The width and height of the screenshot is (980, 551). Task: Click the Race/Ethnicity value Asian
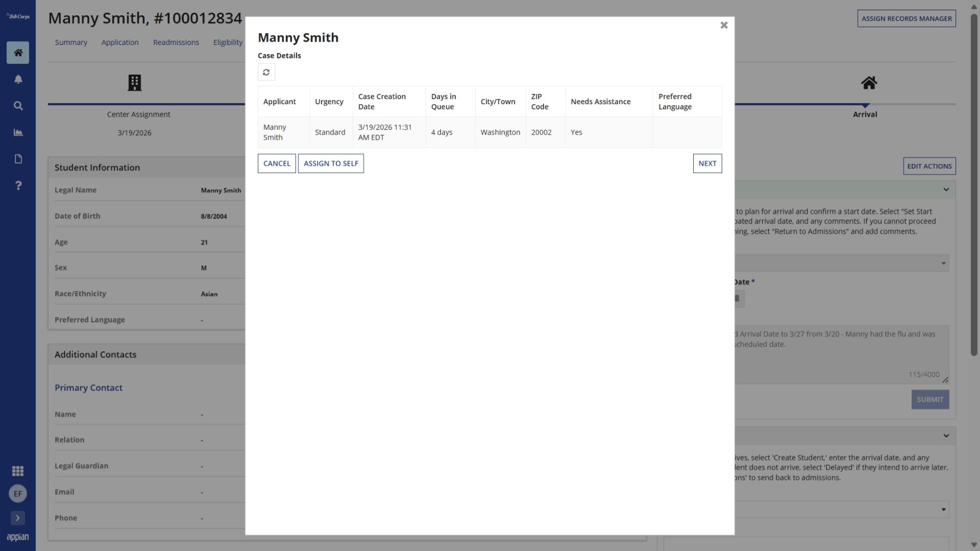(x=209, y=294)
